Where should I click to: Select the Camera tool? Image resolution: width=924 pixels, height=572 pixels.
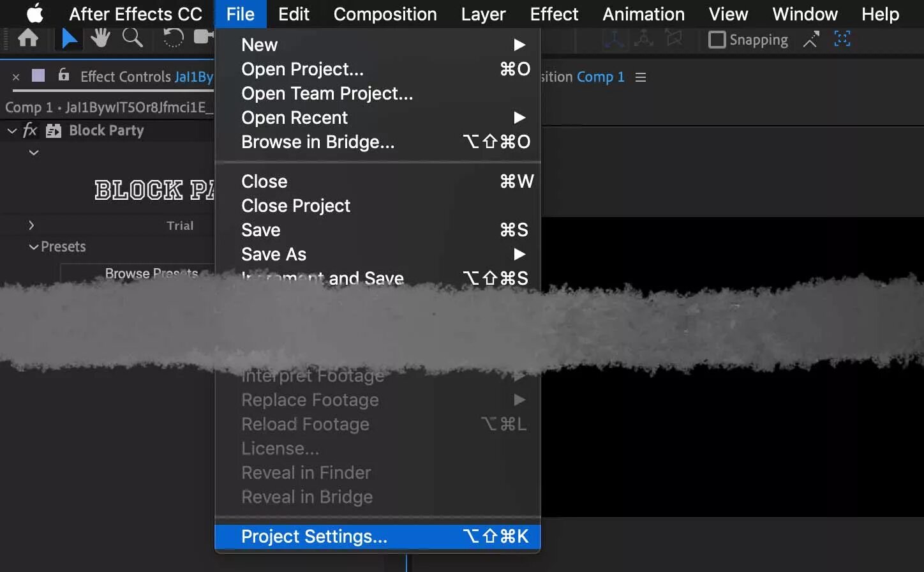click(203, 37)
